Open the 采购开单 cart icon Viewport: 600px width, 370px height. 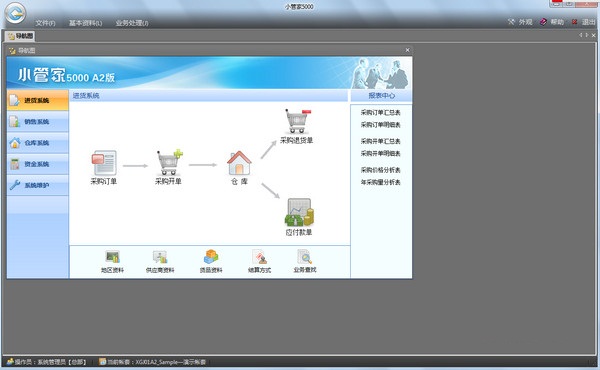click(x=170, y=162)
